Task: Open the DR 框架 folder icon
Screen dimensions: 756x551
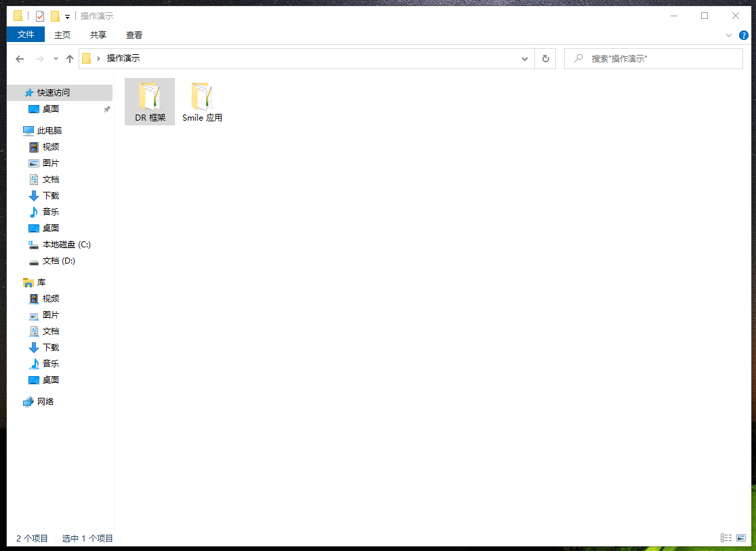Action: [x=149, y=97]
